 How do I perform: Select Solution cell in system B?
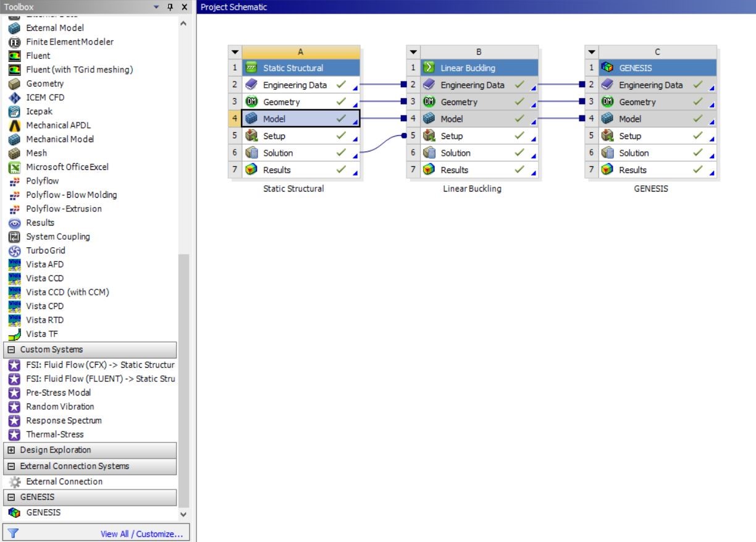pos(479,153)
